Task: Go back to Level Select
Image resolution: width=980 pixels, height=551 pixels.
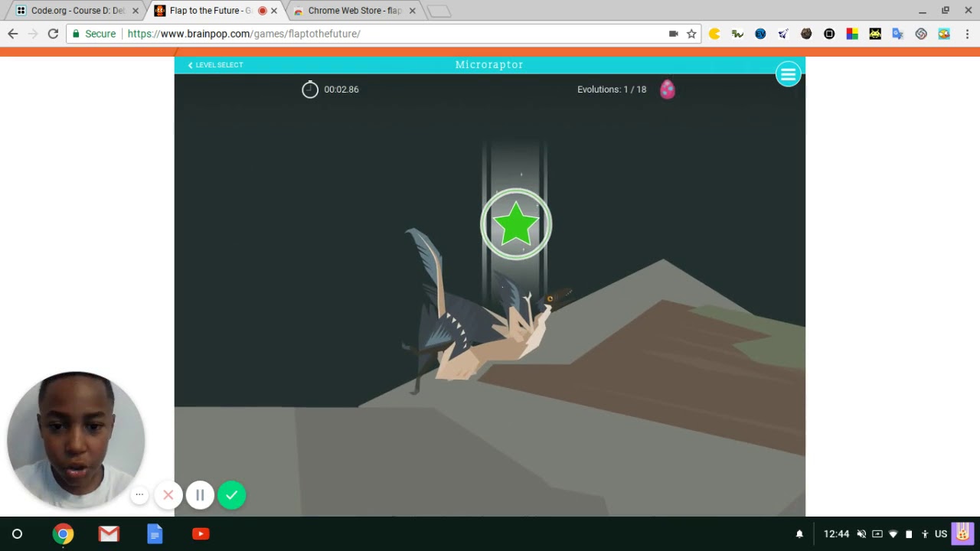Action: click(x=215, y=65)
